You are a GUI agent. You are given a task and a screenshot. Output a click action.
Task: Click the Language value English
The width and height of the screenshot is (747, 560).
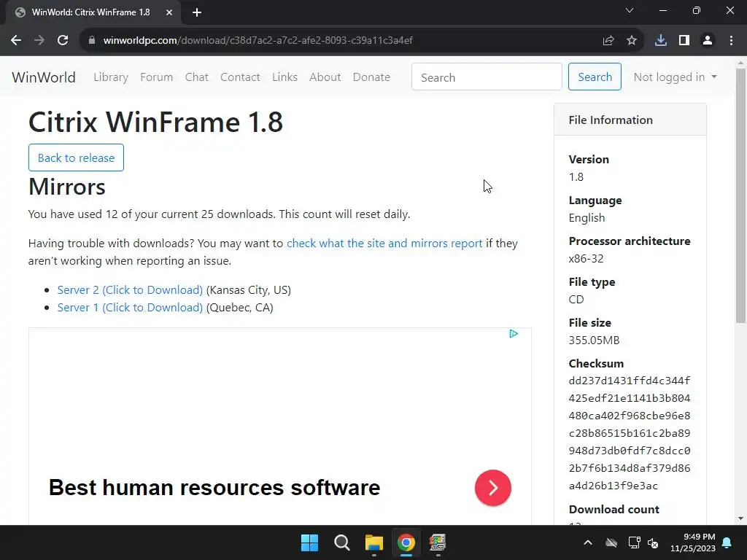(x=587, y=218)
